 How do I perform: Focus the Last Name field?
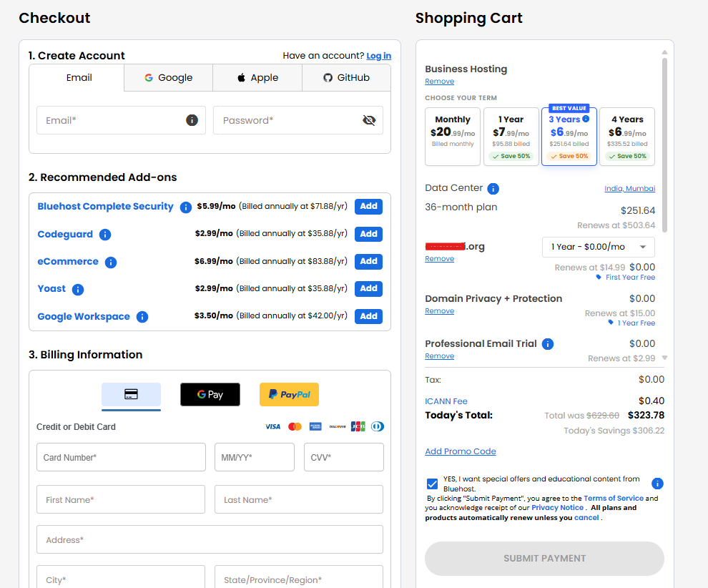click(298, 499)
